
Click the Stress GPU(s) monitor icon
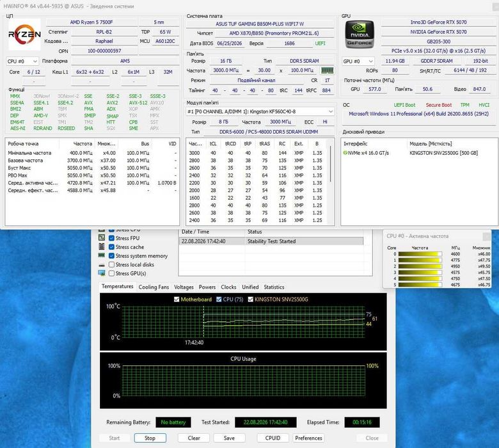coord(102,273)
